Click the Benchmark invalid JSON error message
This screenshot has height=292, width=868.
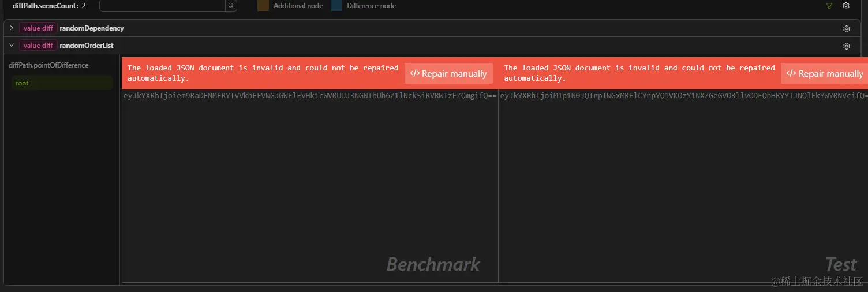click(263, 73)
